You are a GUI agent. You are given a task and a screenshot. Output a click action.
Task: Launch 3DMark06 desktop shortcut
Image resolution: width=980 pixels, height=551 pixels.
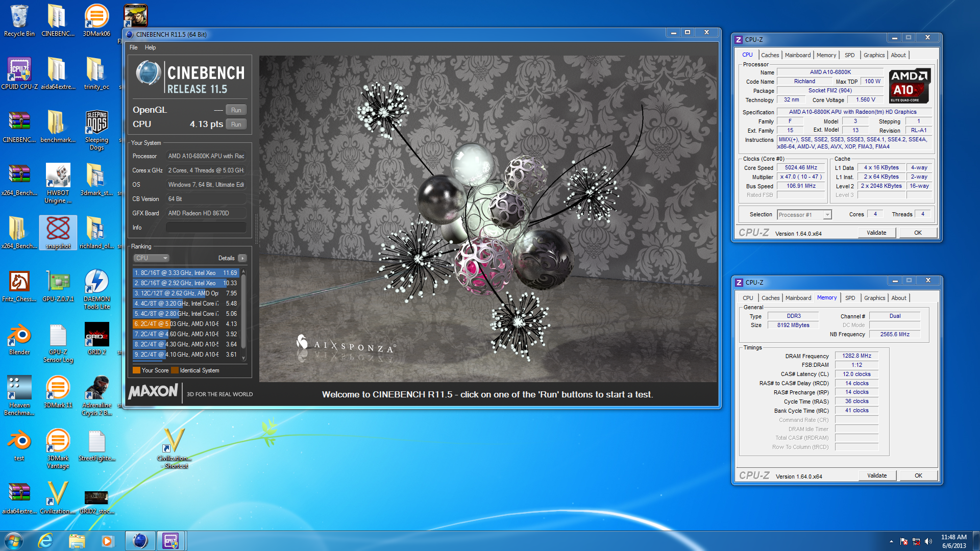(x=96, y=21)
